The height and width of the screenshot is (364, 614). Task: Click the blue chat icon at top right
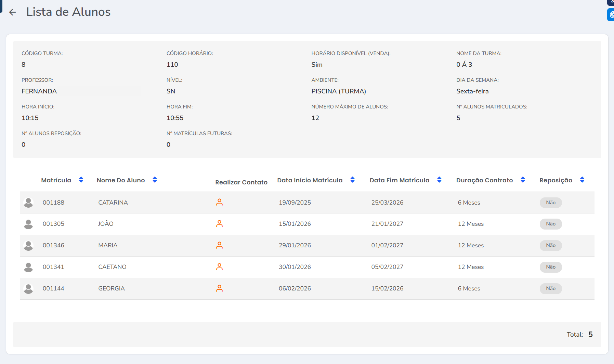(x=611, y=15)
